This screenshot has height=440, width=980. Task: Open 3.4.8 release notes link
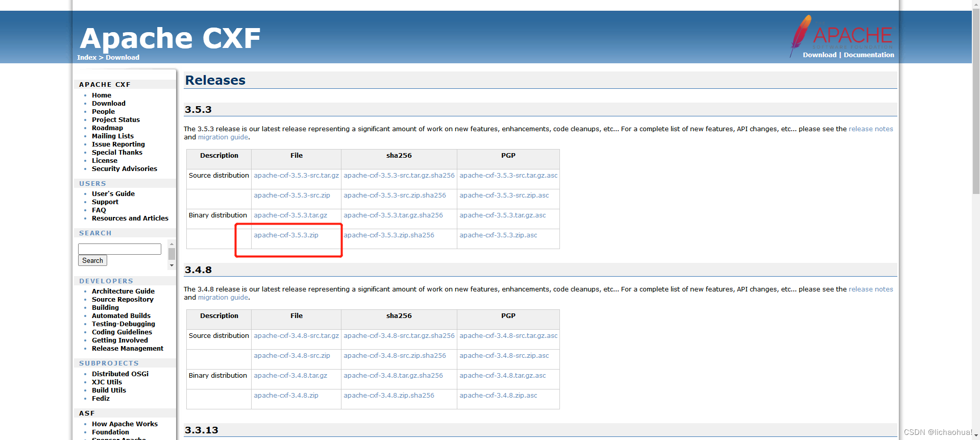point(871,289)
